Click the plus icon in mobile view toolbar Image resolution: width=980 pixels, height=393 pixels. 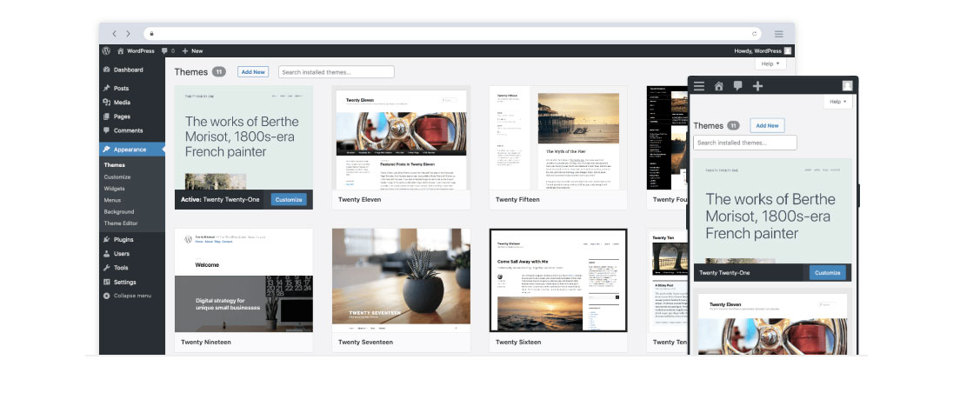point(757,86)
